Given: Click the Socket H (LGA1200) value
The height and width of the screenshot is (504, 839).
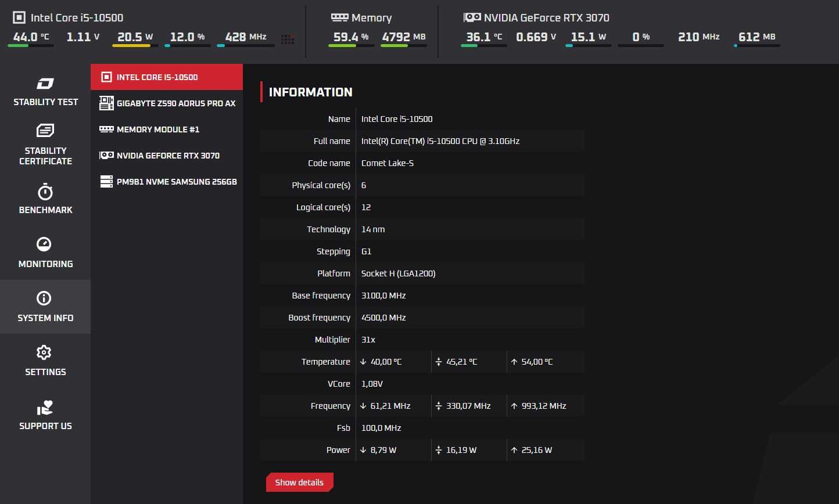Looking at the screenshot, I should tap(399, 273).
